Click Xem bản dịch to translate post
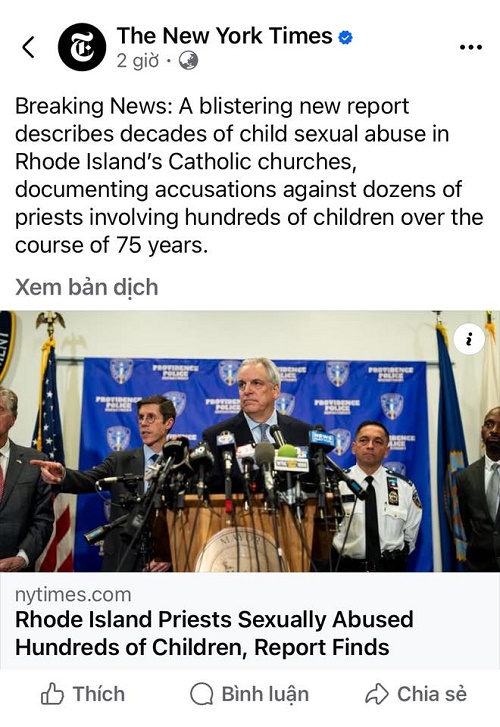The width and height of the screenshot is (500, 727). [87, 287]
